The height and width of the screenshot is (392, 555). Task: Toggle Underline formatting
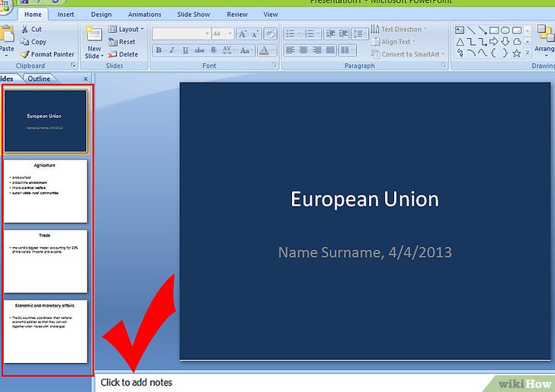(x=185, y=50)
